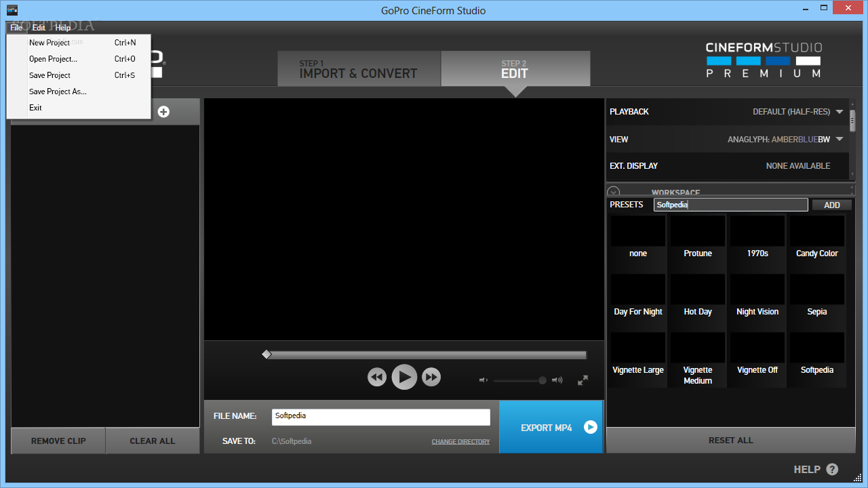
Task: Open the View anaglyph mode dropdown
Action: 840,140
